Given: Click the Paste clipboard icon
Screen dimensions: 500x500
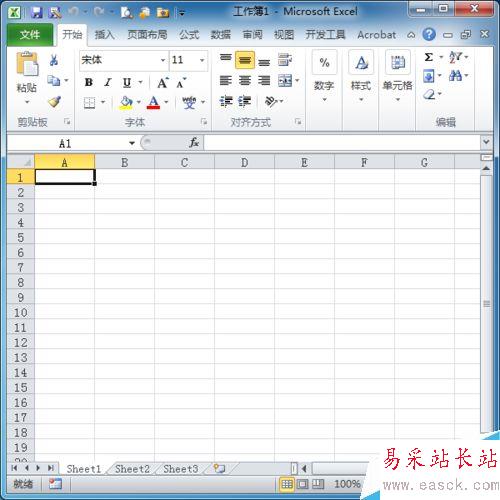Looking at the screenshot, I should point(27,63).
